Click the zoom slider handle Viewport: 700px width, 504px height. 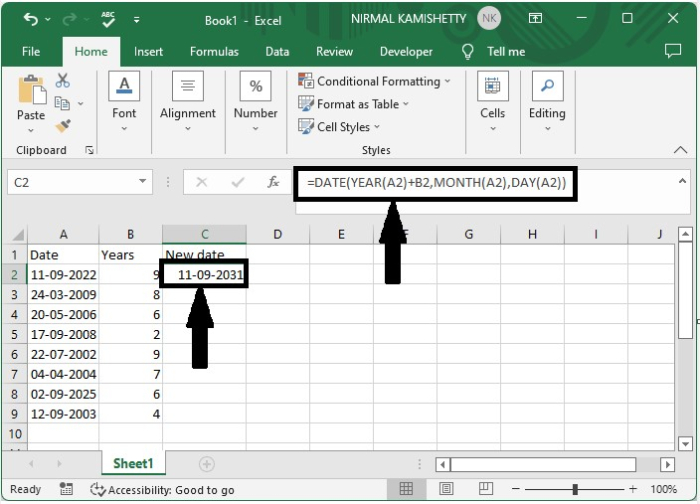pyautogui.click(x=575, y=489)
